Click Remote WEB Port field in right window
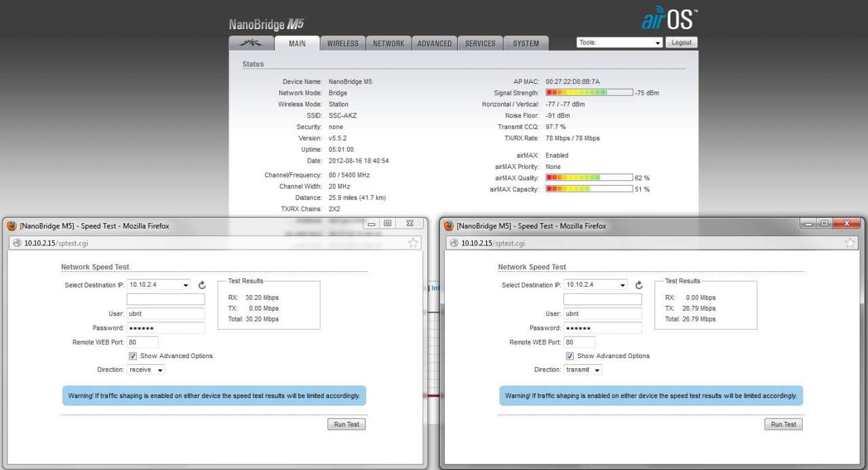 [579, 342]
